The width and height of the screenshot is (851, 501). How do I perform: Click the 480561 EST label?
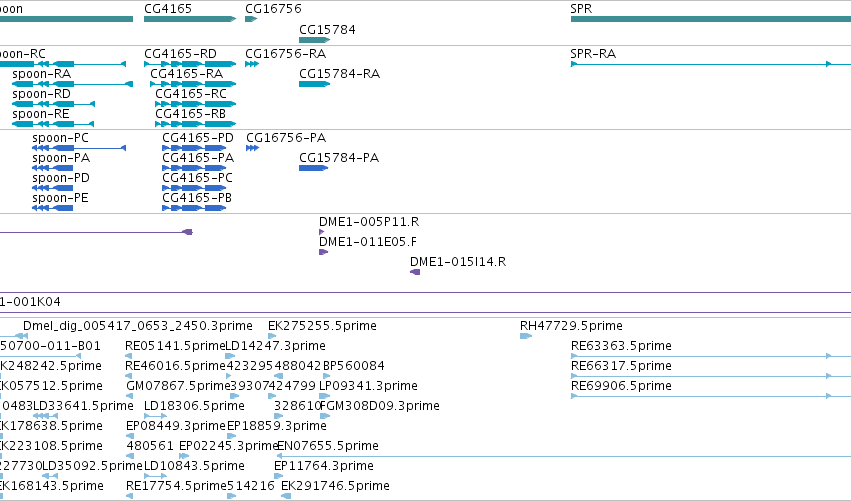(x=150, y=446)
